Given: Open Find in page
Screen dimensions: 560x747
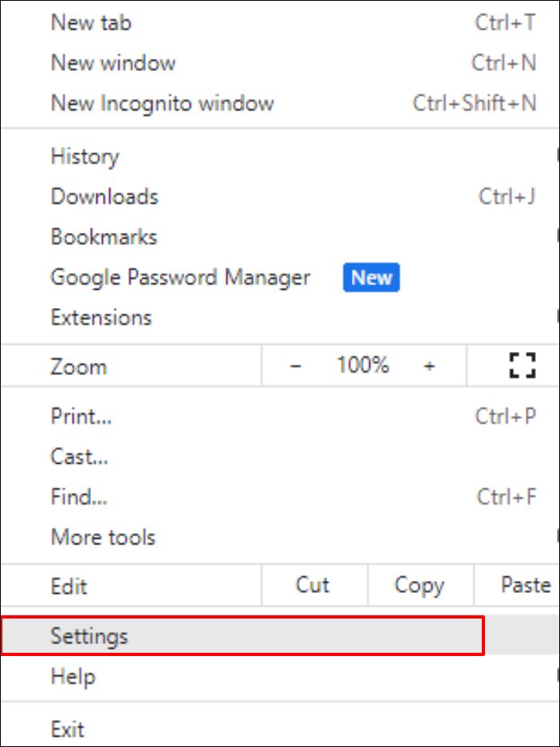Looking at the screenshot, I should pyautogui.click(x=79, y=497).
